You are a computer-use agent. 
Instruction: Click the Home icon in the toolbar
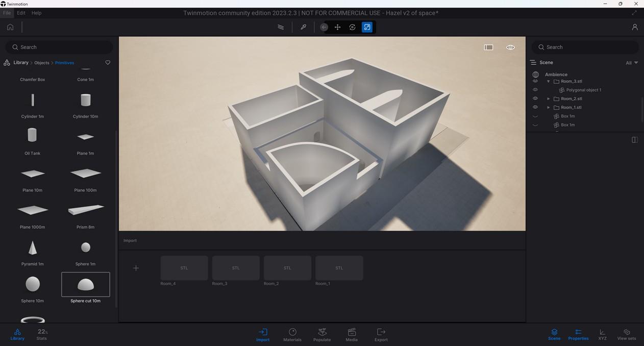coord(10,27)
